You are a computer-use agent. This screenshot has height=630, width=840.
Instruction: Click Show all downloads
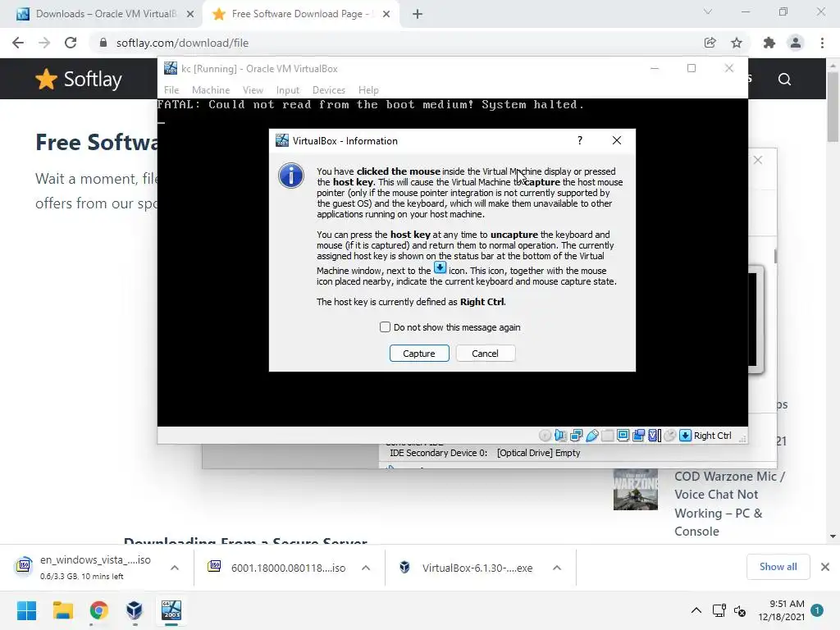(778, 567)
